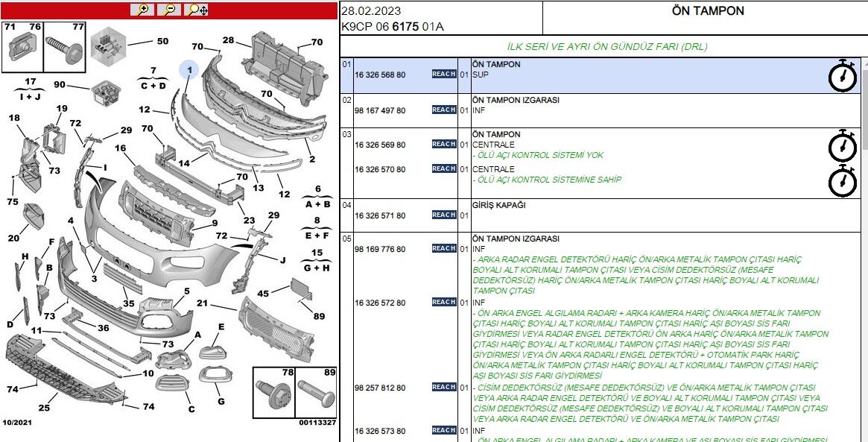The image size is (868, 442).
Task: Click the zoom in magnifier icon
Action: coord(142,10)
